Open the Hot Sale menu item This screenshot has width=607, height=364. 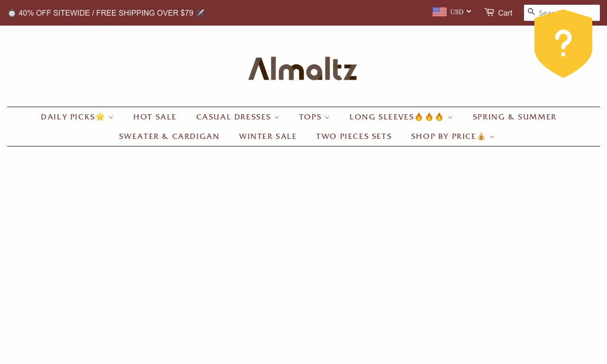tap(155, 117)
